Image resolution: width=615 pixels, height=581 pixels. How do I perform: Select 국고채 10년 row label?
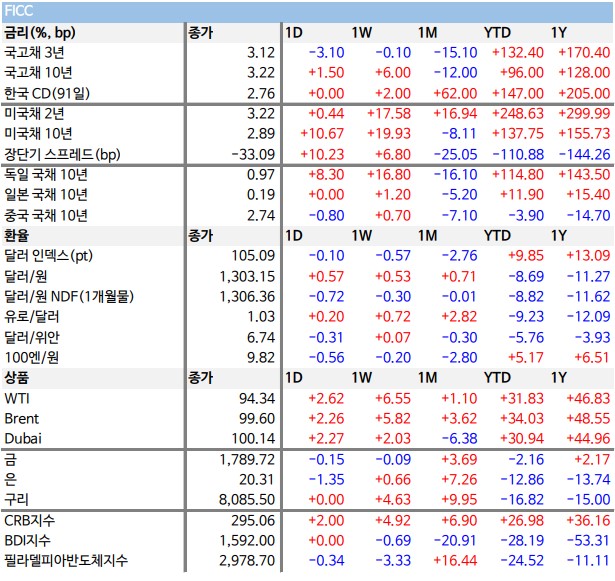click(38, 73)
